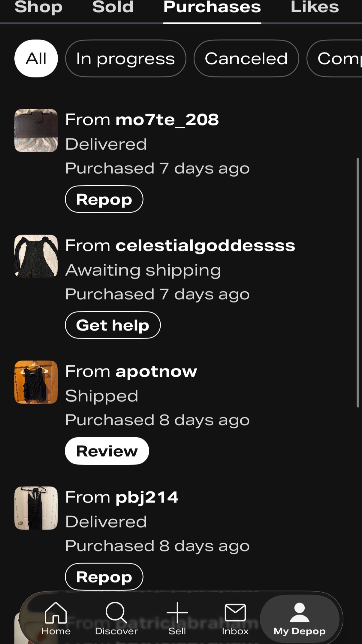Viewport: 362px width, 644px height.
Task: Get help for celestialgoddessss order
Action: point(113,325)
